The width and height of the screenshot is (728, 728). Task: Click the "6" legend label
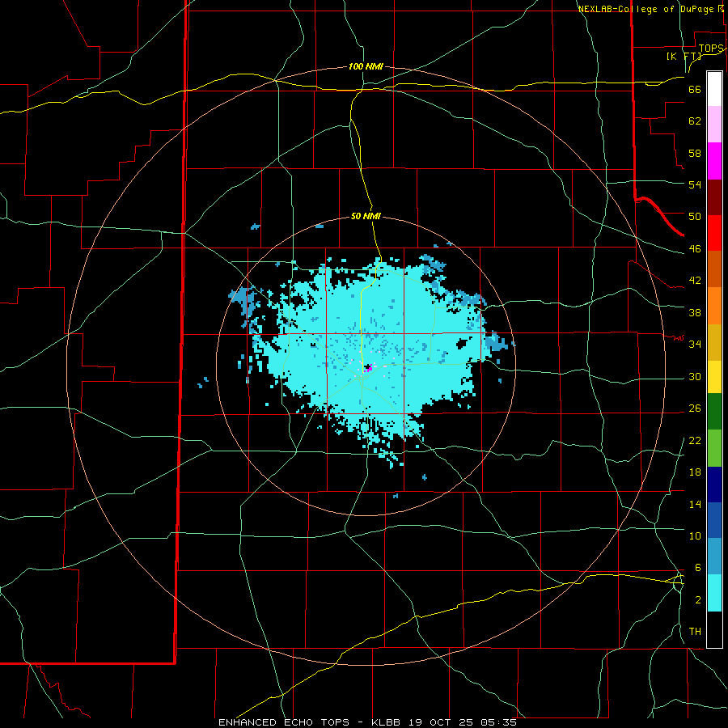698,568
